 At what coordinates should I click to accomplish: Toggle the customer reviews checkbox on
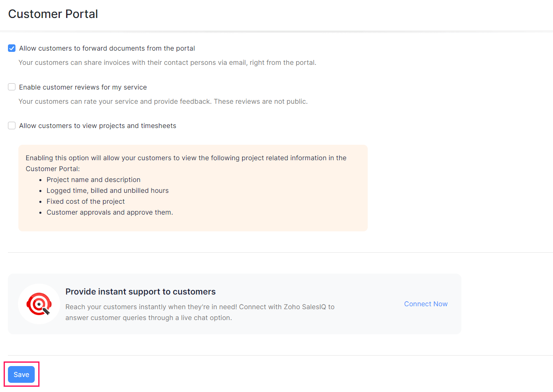pyautogui.click(x=11, y=87)
